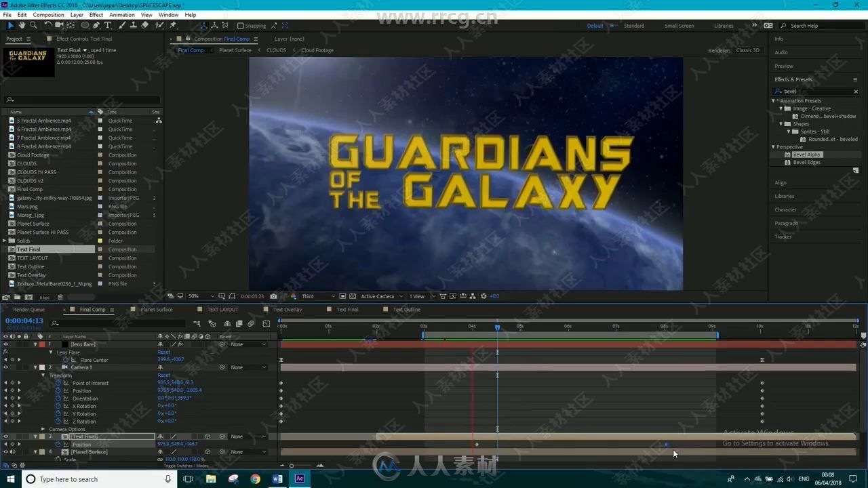
Task: Click the Frame Blending enable icon in timeline
Action: point(239,323)
